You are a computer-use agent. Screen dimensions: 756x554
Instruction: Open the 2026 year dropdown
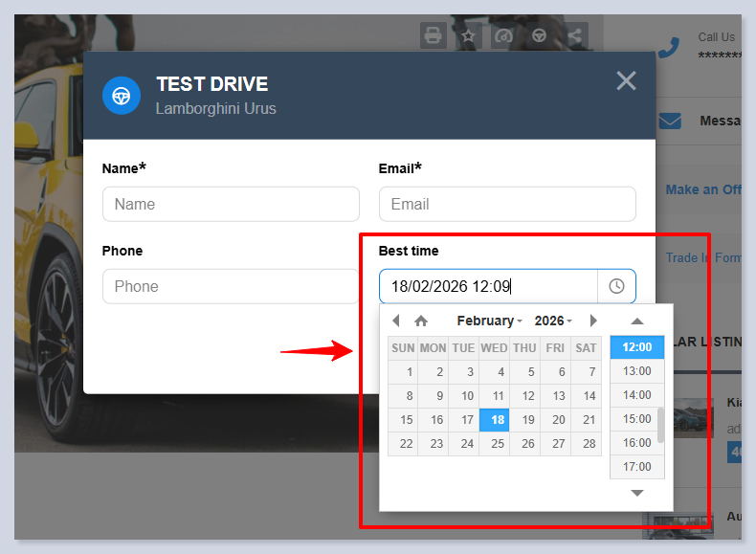point(552,321)
